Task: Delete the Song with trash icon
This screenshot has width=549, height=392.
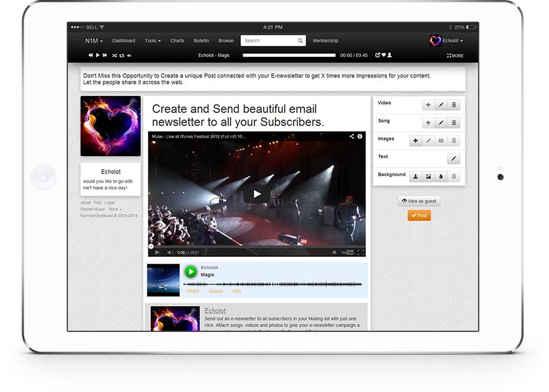Action: click(x=453, y=122)
